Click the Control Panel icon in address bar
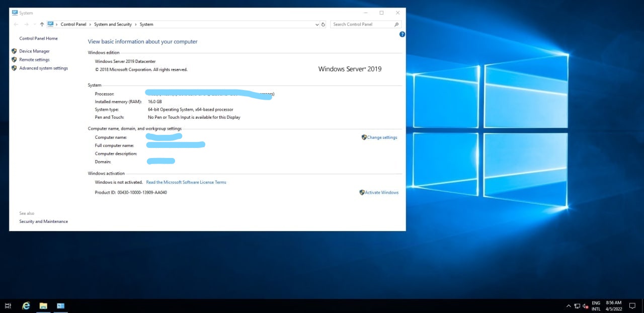 point(50,24)
